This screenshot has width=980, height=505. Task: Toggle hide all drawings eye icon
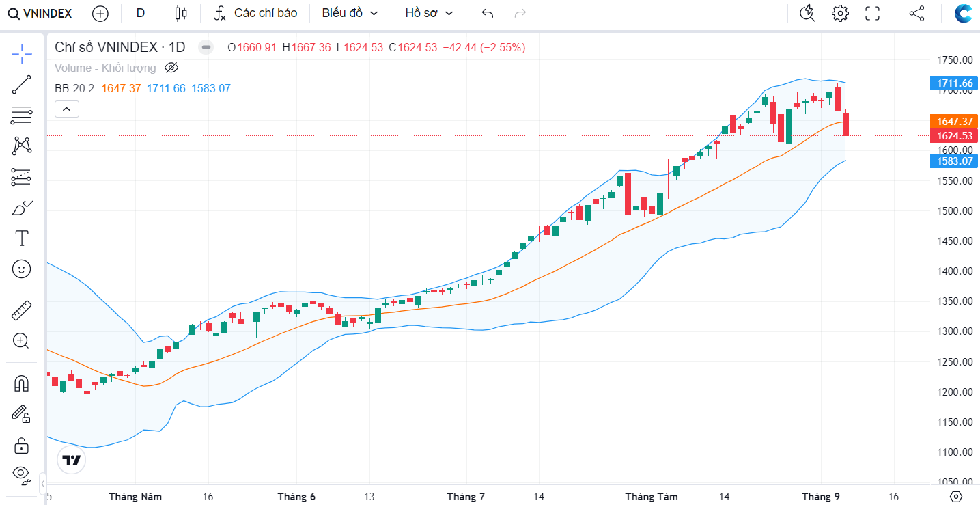pyautogui.click(x=22, y=474)
